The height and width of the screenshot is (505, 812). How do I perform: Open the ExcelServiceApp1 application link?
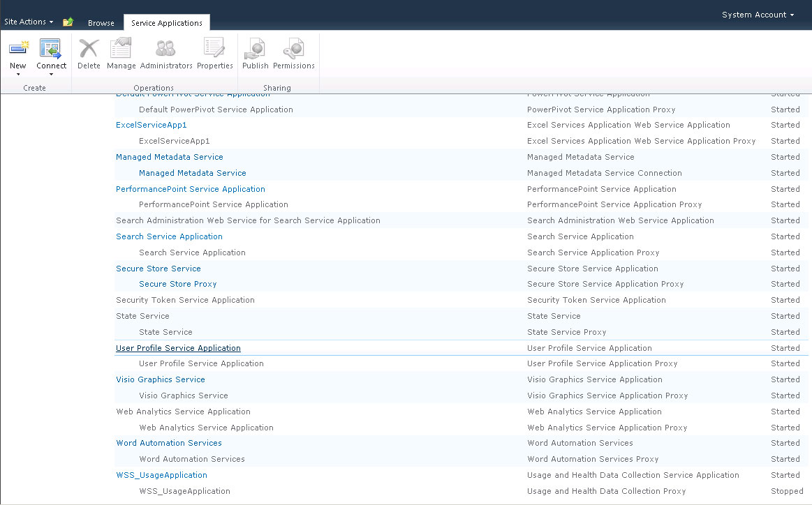[152, 125]
